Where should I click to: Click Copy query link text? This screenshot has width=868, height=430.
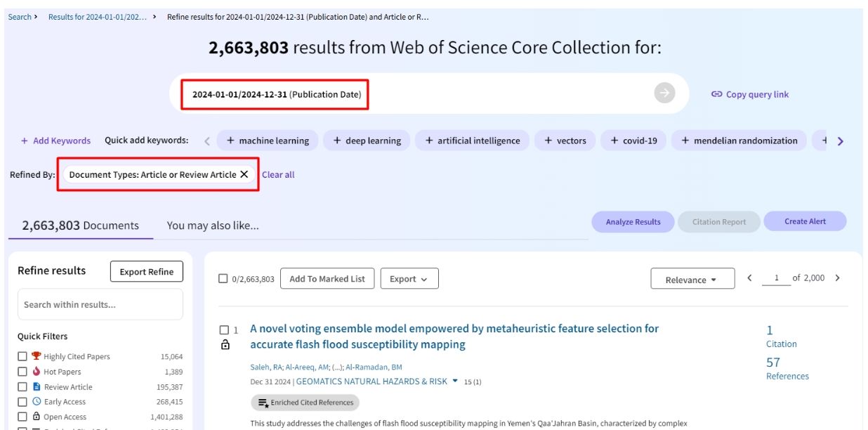(757, 94)
